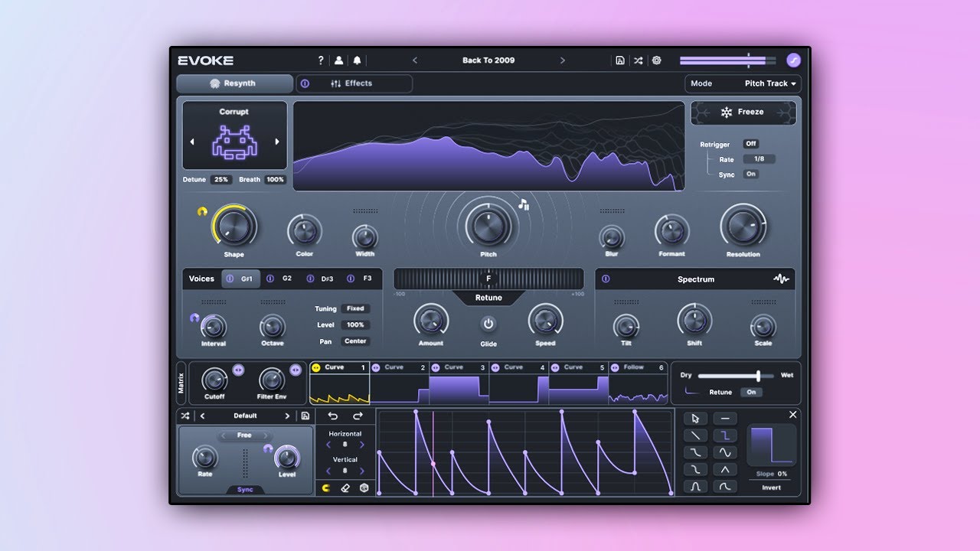The width and height of the screenshot is (980, 551).
Task: Select the pointer tool in the curve shapes
Action: (695, 419)
